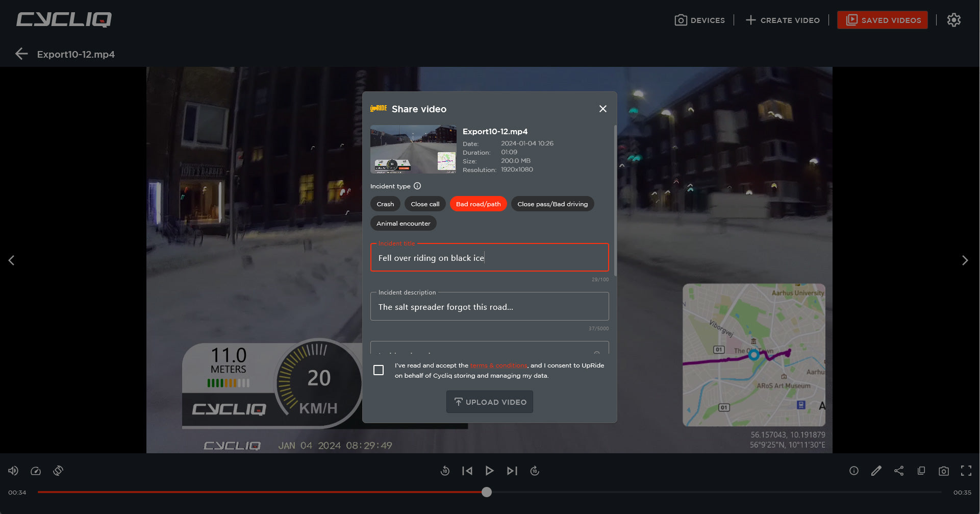
Task: Select the Crash incident type
Action: point(385,204)
